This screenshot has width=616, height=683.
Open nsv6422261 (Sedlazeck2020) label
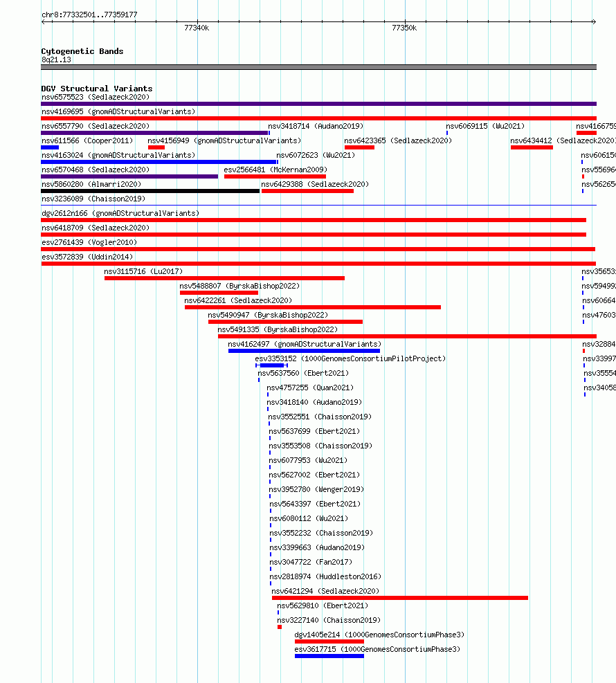click(238, 300)
